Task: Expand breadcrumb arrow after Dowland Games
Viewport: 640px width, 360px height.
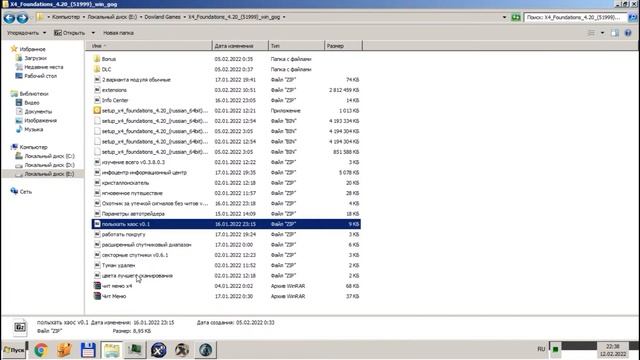Action: [184, 17]
